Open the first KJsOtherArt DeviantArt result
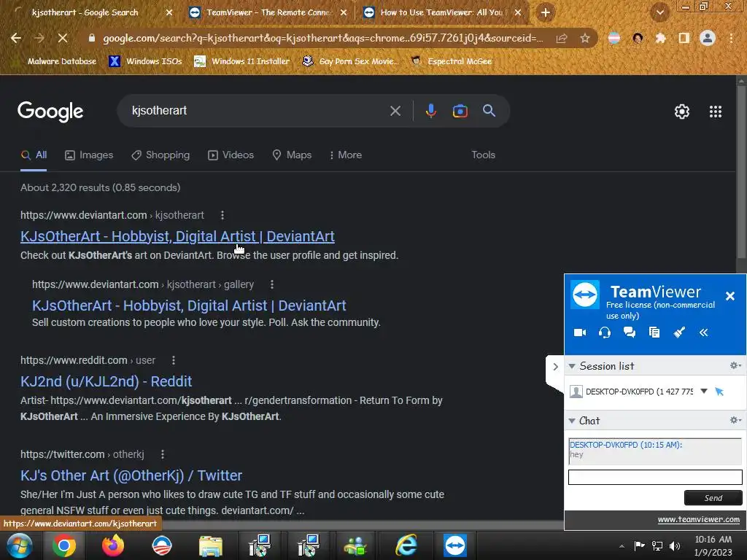Image resolution: width=747 pixels, height=560 pixels. click(177, 236)
